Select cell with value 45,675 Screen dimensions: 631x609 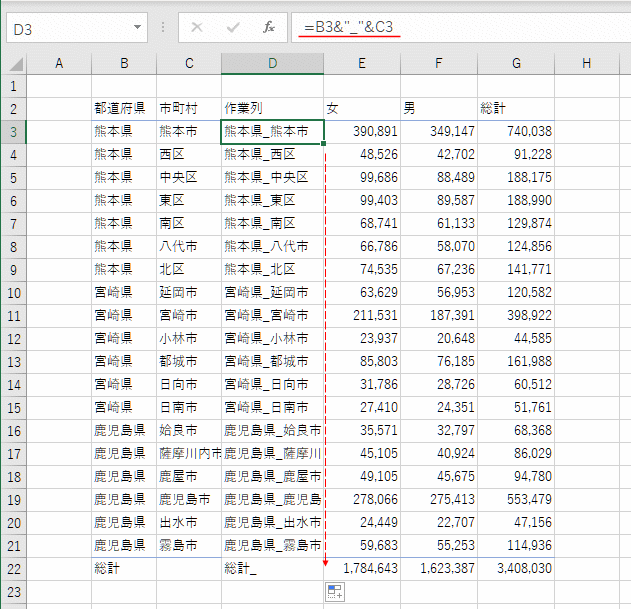(x=439, y=477)
